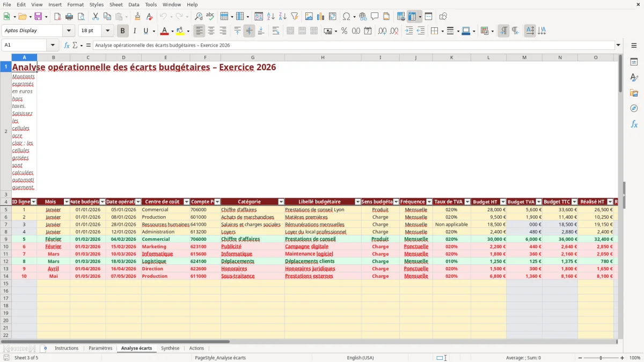Toggle Freeze Rows and Columns
644x362 pixels.
click(x=412, y=17)
